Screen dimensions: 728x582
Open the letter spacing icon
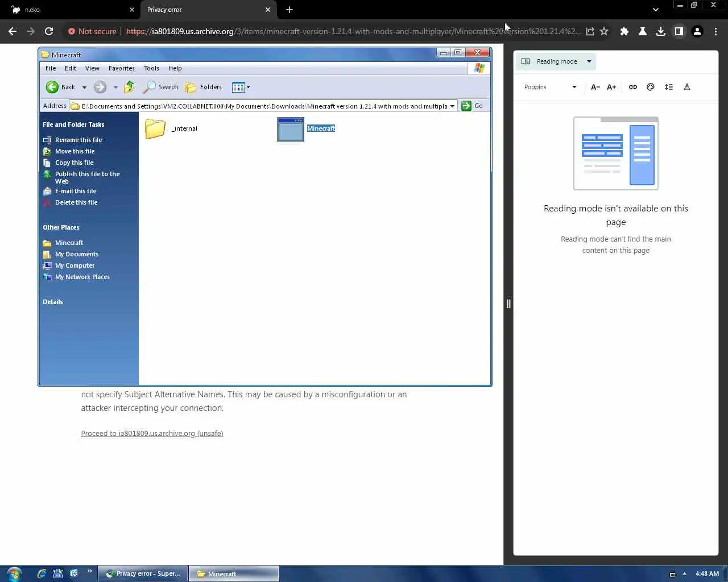[x=687, y=87]
